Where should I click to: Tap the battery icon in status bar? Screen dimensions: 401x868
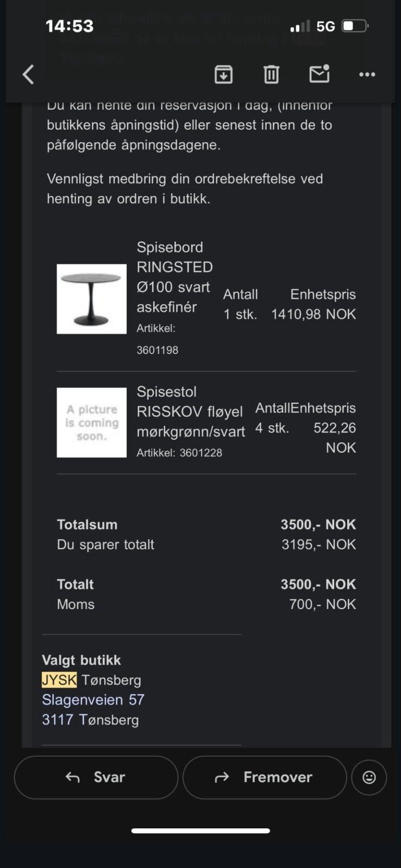[x=355, y=26]
